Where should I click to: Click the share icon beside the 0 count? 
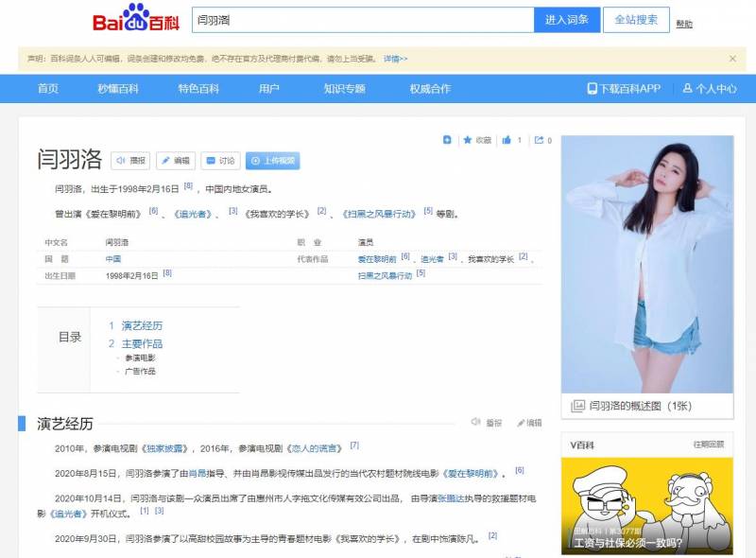click(x=541, y=139)
